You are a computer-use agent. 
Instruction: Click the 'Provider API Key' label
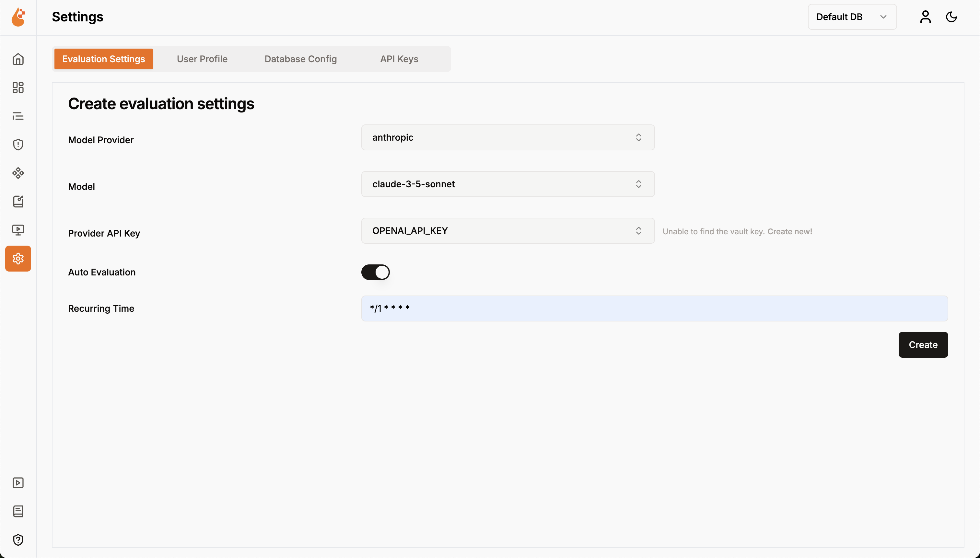(x=104, y=233)
